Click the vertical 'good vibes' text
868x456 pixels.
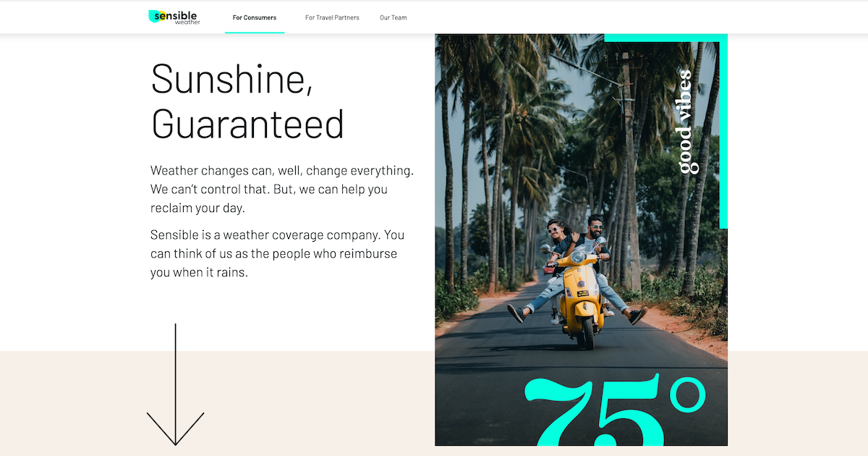pos(686,122)
